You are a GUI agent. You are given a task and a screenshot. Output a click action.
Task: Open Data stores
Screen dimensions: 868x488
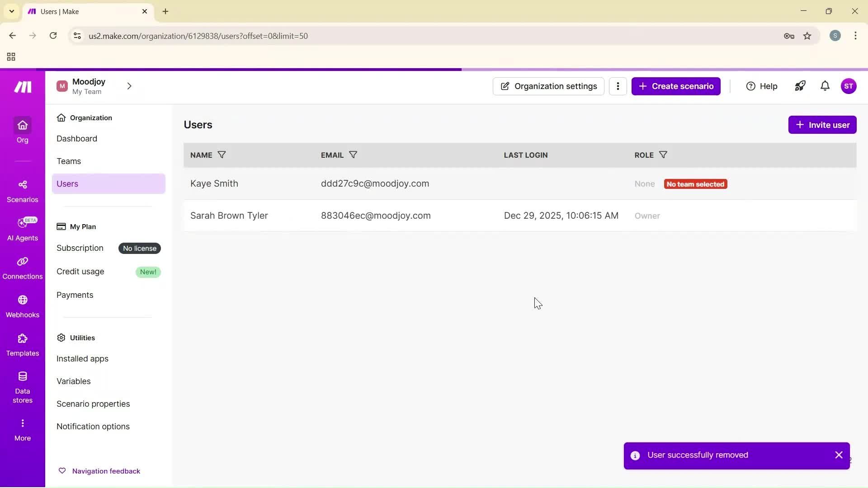22,386
